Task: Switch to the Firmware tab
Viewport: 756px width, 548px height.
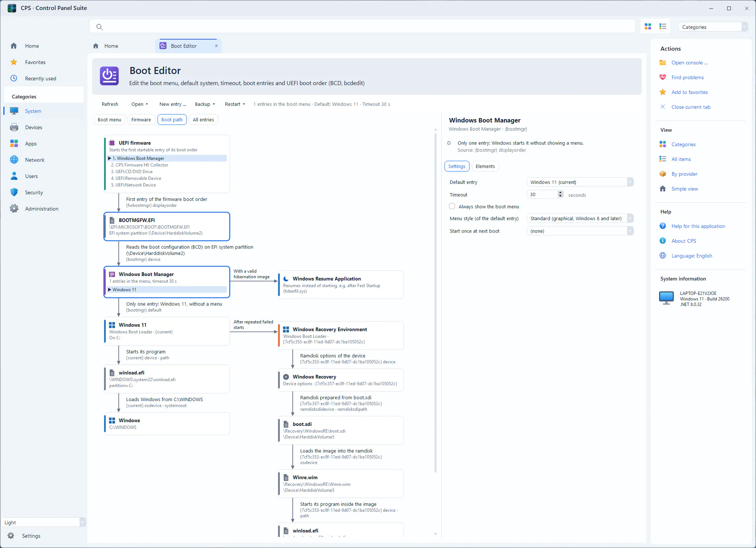Action: 141,120
